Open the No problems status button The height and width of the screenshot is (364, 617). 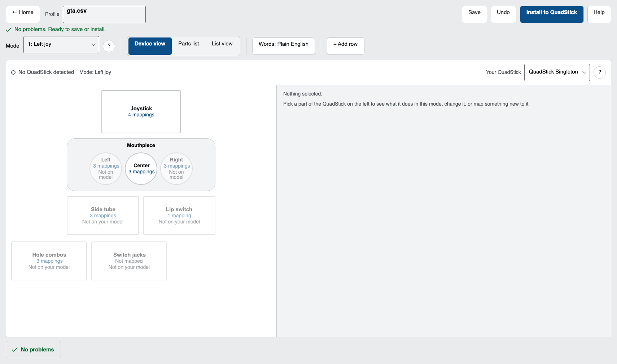(33, 350)
